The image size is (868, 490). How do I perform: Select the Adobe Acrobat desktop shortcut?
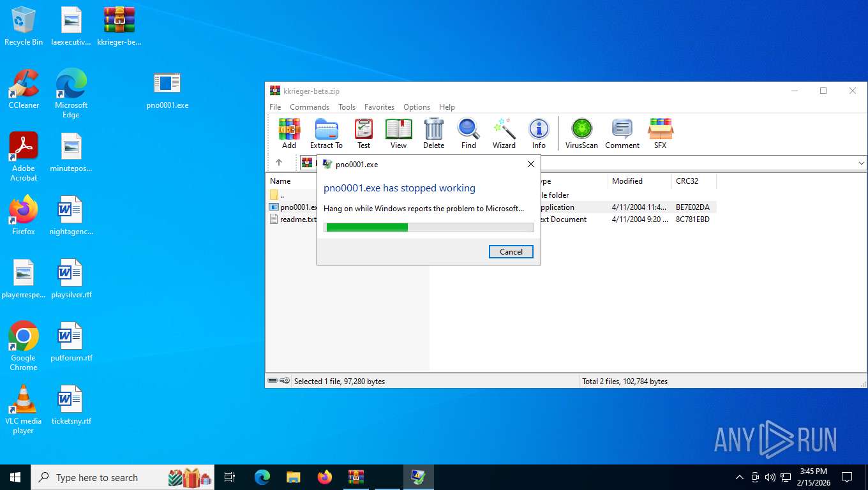(24, 157)
